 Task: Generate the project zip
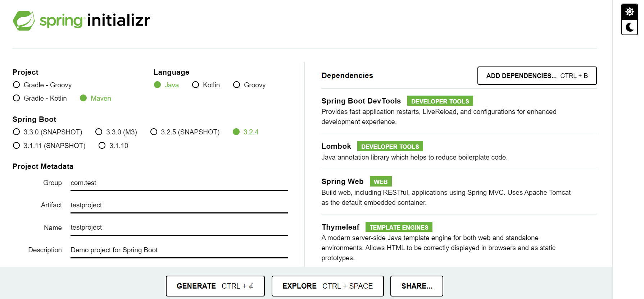pyautogui.click(x=215, y=286)
